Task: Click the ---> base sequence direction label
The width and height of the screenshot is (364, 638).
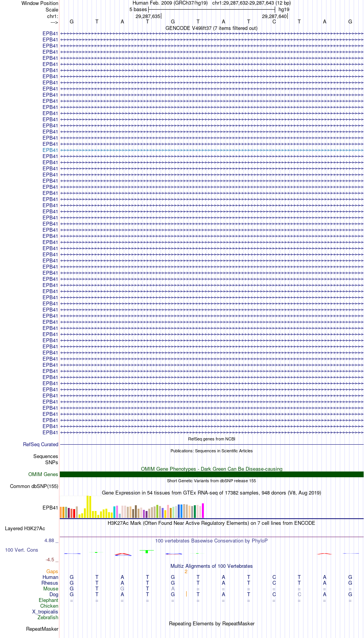Action: pyautogui.click(x=54, y=22)
